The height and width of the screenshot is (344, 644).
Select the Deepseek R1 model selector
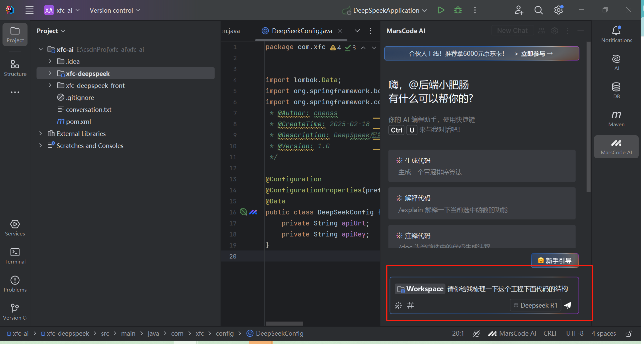click(536, 305)
